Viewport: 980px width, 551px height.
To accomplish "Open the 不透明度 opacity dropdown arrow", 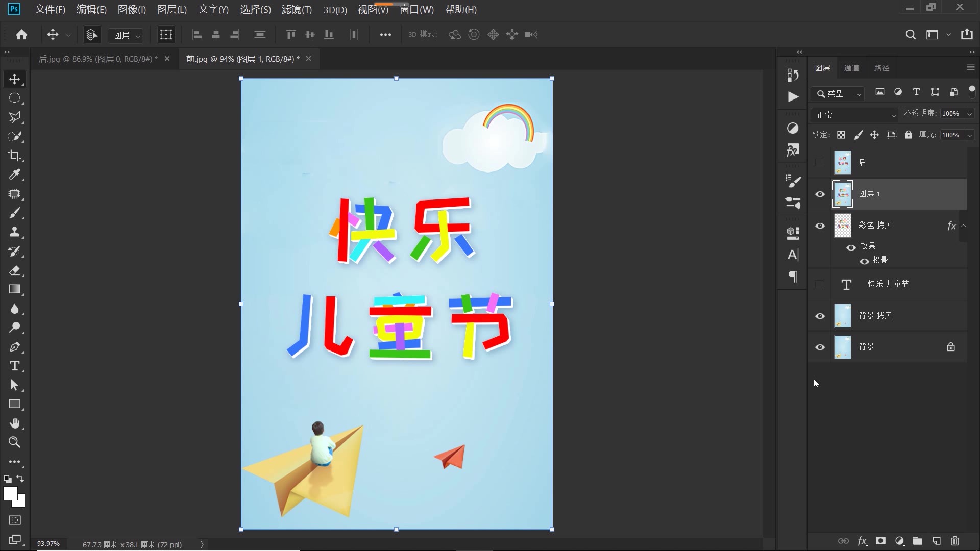I will [x=969, y=114].
